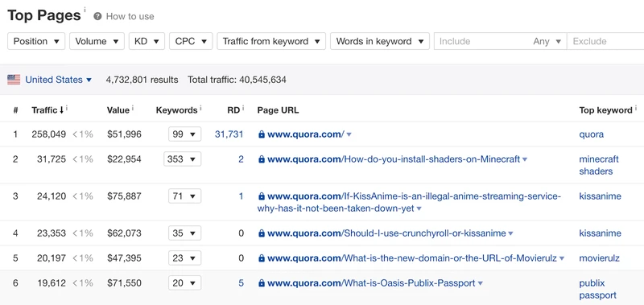Click the lock icon in the crunchyroll row

click(261, 233)
